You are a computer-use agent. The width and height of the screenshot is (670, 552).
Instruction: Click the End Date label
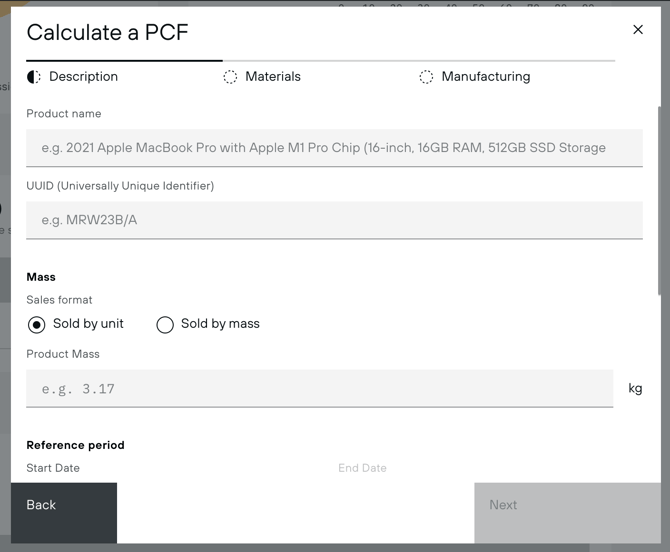[x=362, y=468]
